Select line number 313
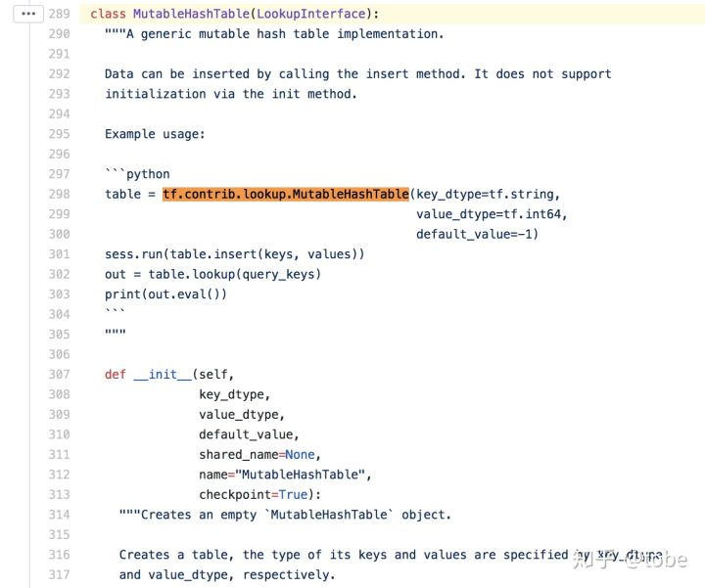The width and height of the screenshot is (705, 588). 60,495
